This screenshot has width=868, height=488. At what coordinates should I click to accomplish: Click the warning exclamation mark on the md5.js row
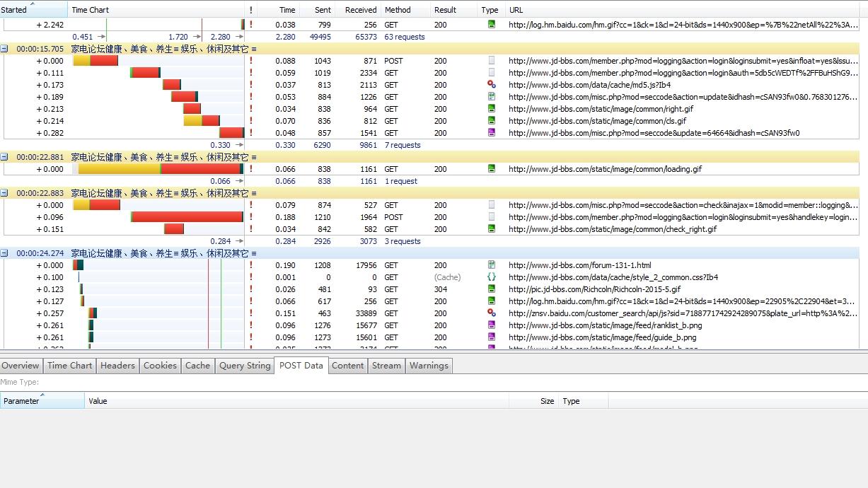(250, 85)
